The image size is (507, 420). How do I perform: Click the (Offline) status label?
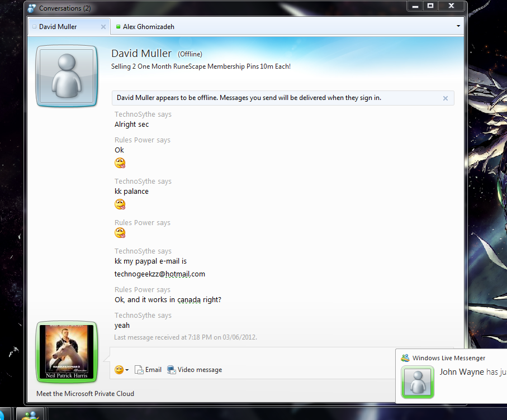pyautogui.click(x=190, y=54)
